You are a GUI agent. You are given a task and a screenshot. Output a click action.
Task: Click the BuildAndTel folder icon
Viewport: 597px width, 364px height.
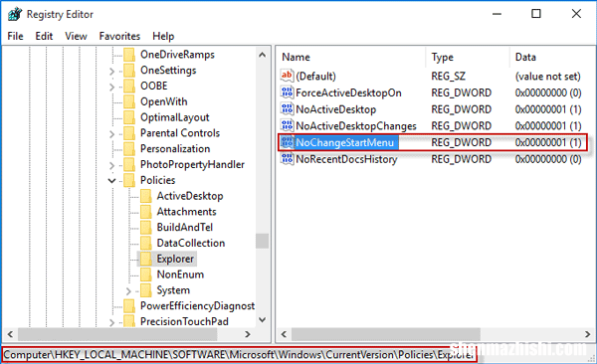click(x=146, y=228)
